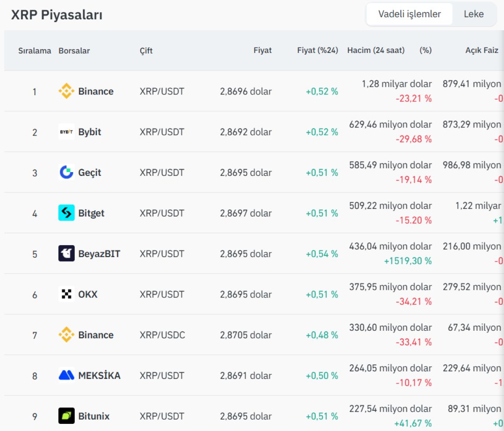Click the +0,50 % price change
This screenshot has width=504, height=431.
pyautogui.click(x=322, y=376)
